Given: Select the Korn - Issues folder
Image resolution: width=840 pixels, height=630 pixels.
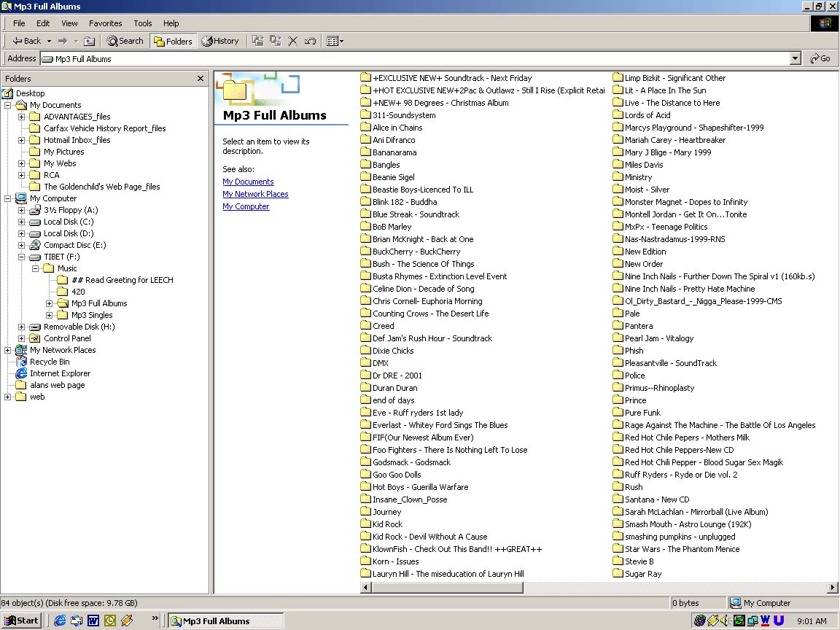Looking at the screenshot, I should (x=396, y=561).
